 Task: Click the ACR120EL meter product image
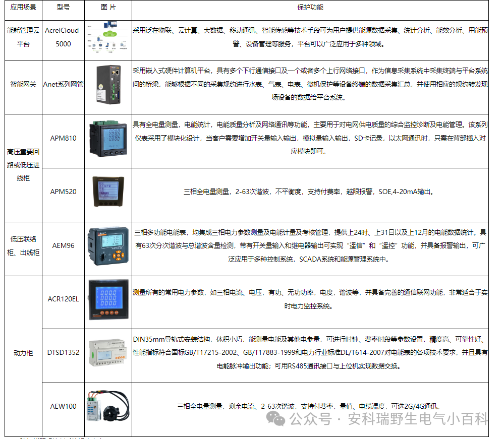pos(108,299)
